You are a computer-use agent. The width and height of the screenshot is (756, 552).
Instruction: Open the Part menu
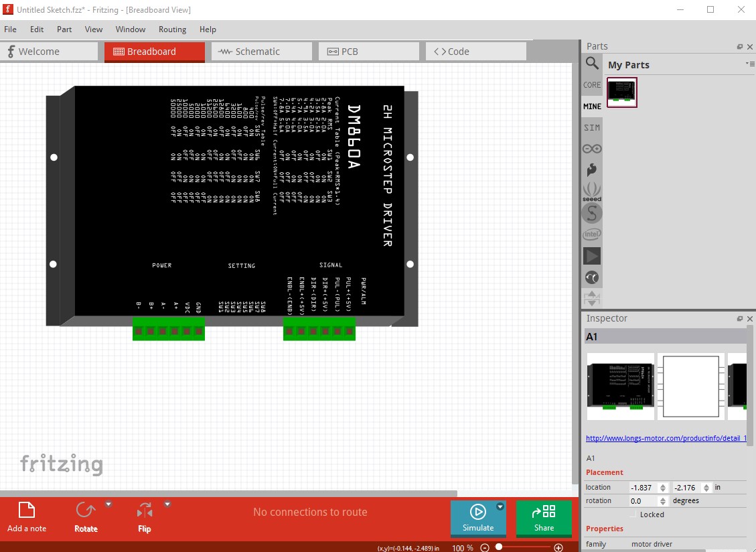(64, 29)
